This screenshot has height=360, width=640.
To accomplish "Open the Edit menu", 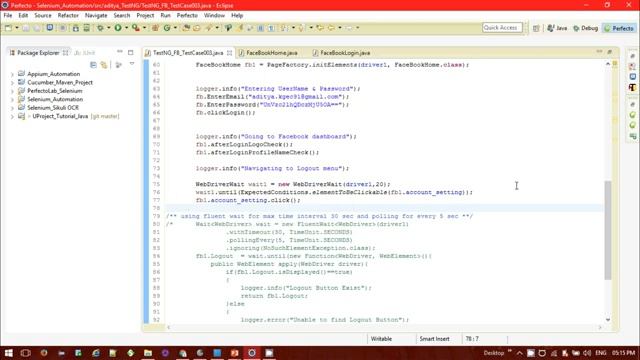I will tap(23, 16).
